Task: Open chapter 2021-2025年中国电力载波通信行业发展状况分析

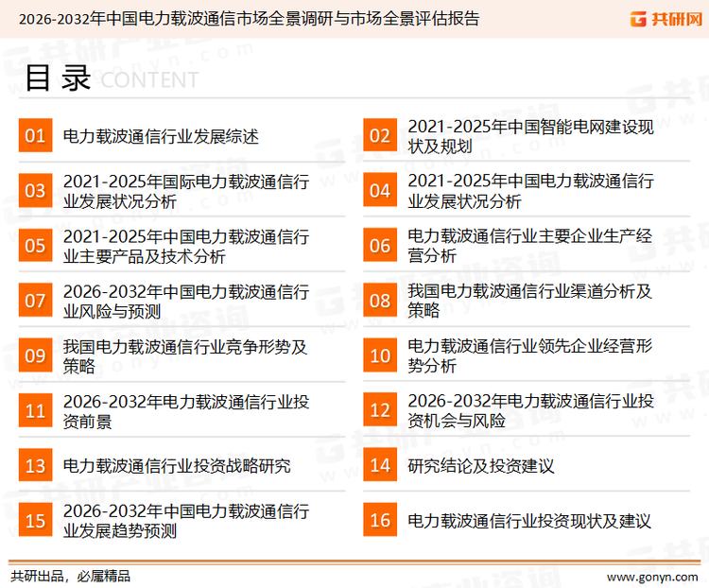Action: [x=530, y=191]
